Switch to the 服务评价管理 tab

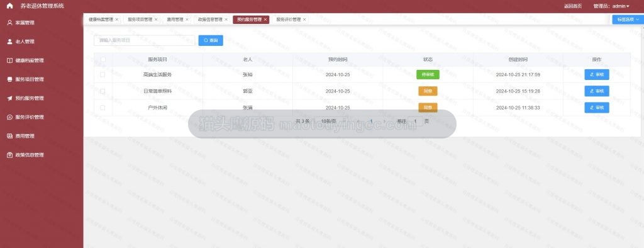288,20
